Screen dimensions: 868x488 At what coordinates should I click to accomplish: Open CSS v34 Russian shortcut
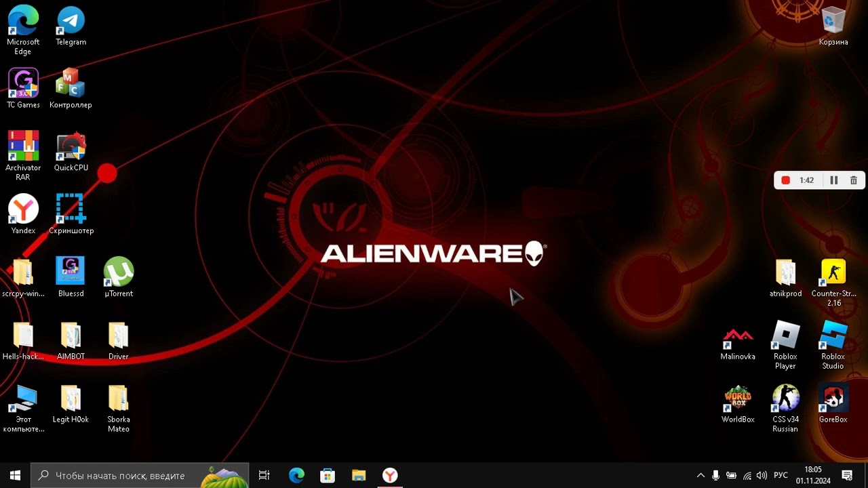point(785,409)
